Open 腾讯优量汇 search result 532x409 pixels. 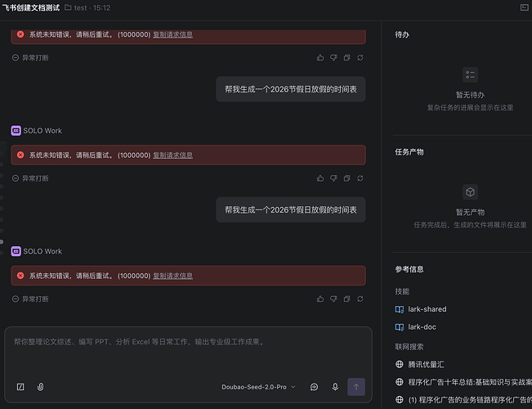(426, 365)
